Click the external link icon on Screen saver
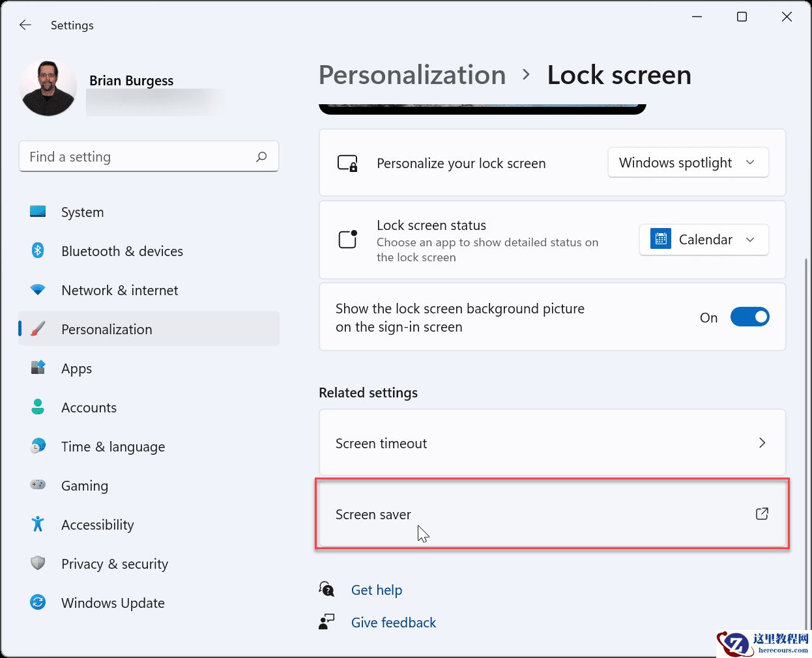Screen dimensions: 812x658 [x=762, y=514]
